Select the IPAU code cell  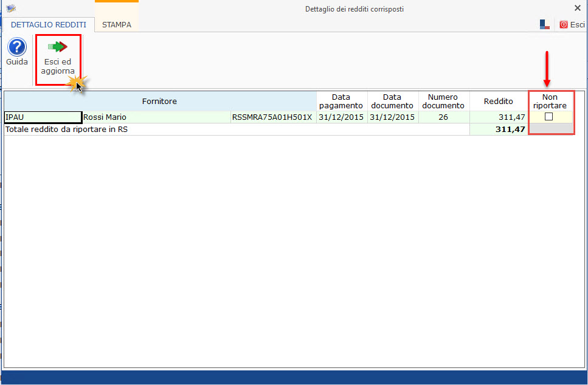point(43,117)
